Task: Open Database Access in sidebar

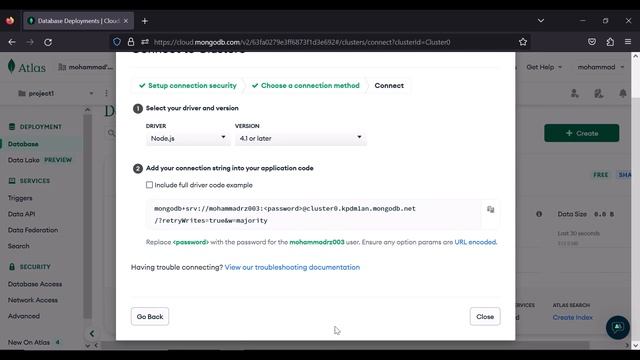Action: 35,284
